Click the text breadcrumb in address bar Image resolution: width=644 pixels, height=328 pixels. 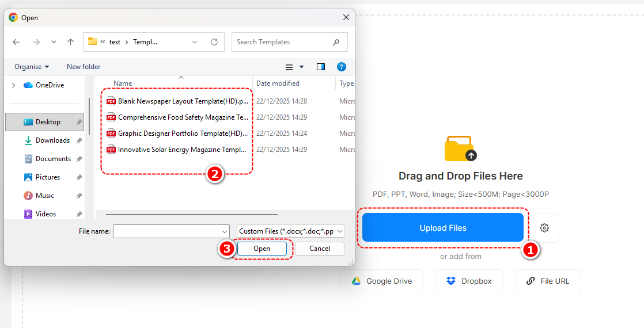pyautogui.click(x=115, y=42)
